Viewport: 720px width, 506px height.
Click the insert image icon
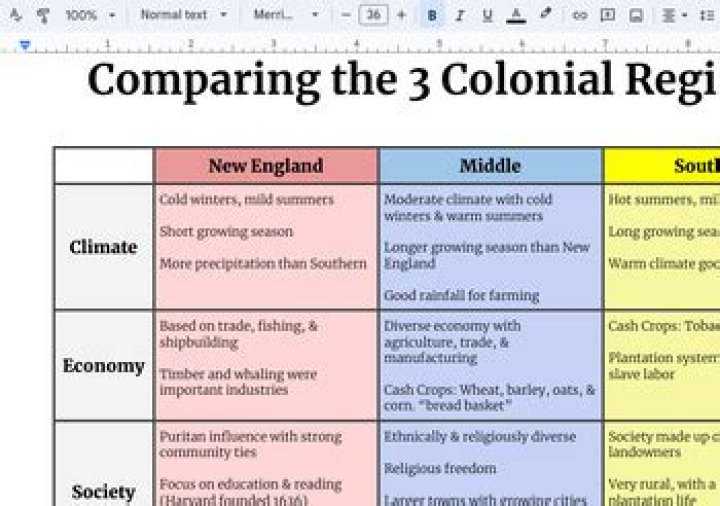(x=636, y=16)
